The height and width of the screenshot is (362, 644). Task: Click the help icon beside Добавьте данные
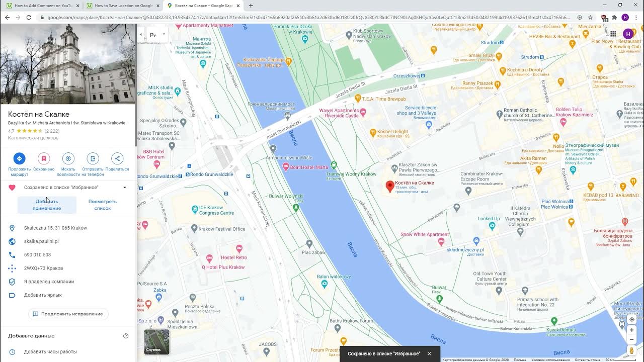point(126,336)
